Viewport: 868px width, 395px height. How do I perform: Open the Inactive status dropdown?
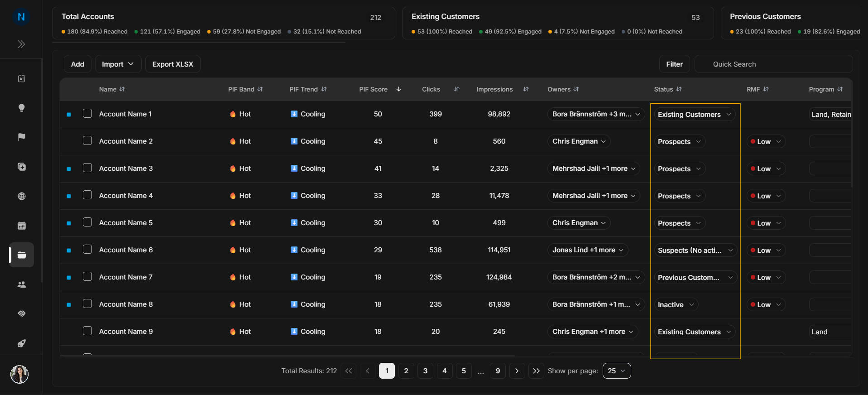[x=676, y=304]
